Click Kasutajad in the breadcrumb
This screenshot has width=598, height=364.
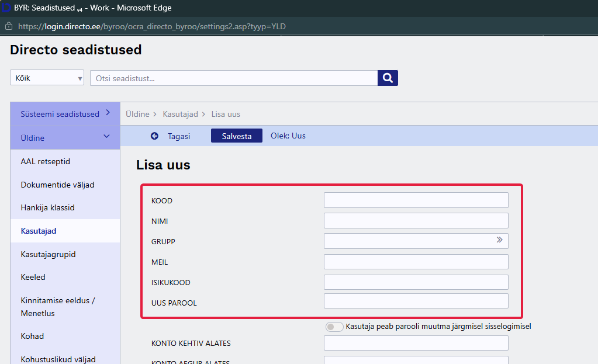[x=180, y=114]
